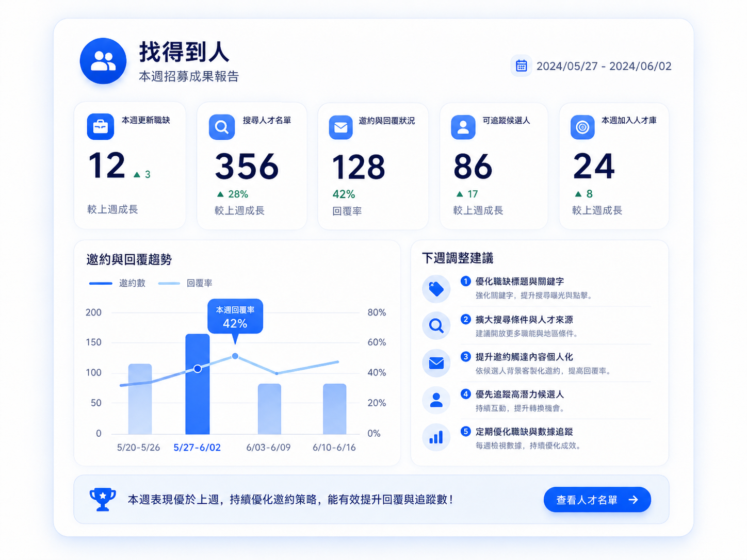Click the 提升邀約觸達內容個人化 suggestion title
747x560 pixels.
(524, 357)
